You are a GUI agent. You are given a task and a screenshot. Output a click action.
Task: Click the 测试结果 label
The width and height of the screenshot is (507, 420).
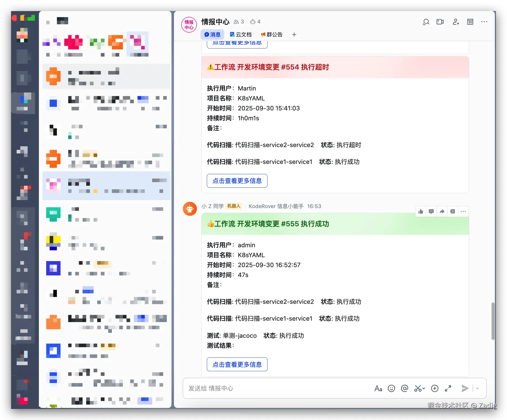(x=221, y=345)
